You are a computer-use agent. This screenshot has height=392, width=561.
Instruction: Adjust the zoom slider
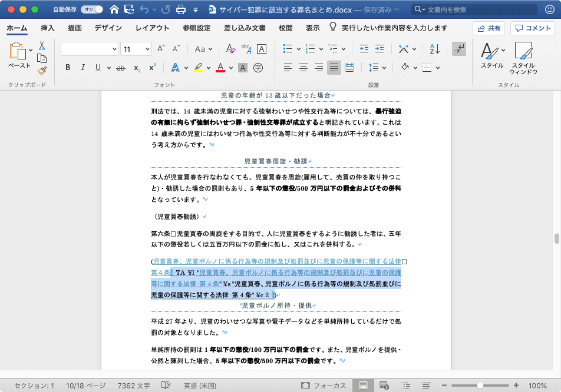click(480, 385)
